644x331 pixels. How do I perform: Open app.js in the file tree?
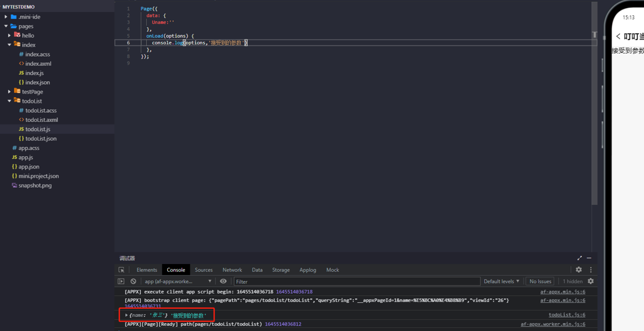[x=25, y=158]
